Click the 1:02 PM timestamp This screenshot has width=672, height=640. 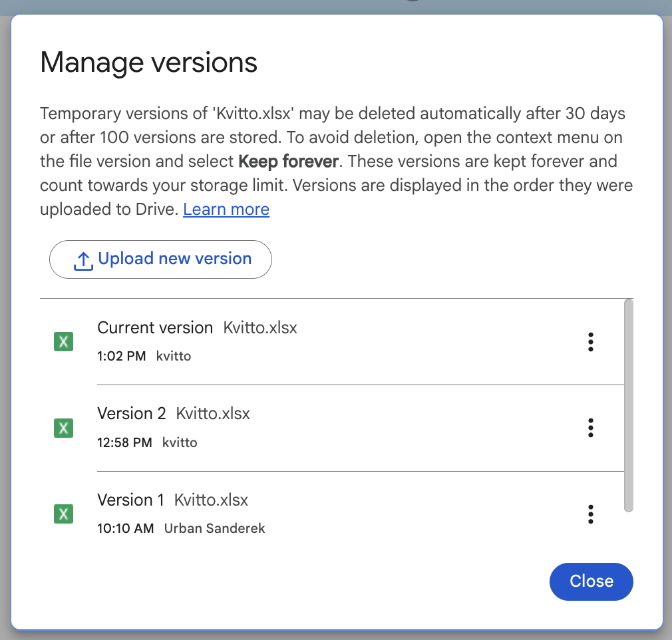coord(121,357)
